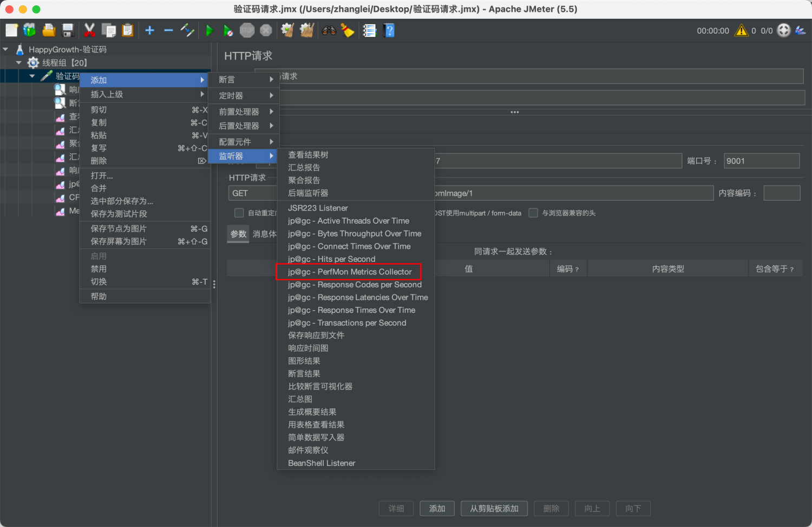Expand the 前置处理器 submenu

[x=243, y=111]
